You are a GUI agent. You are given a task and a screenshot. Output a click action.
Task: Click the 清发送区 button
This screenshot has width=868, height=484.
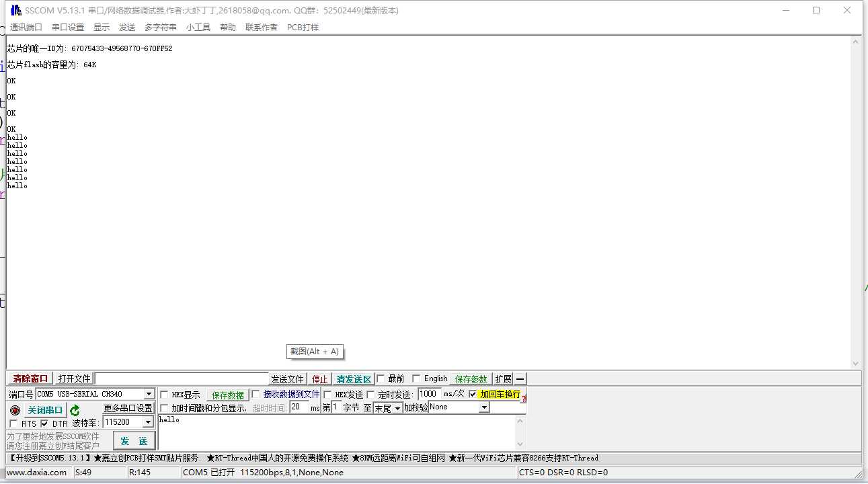click(354, 379)
